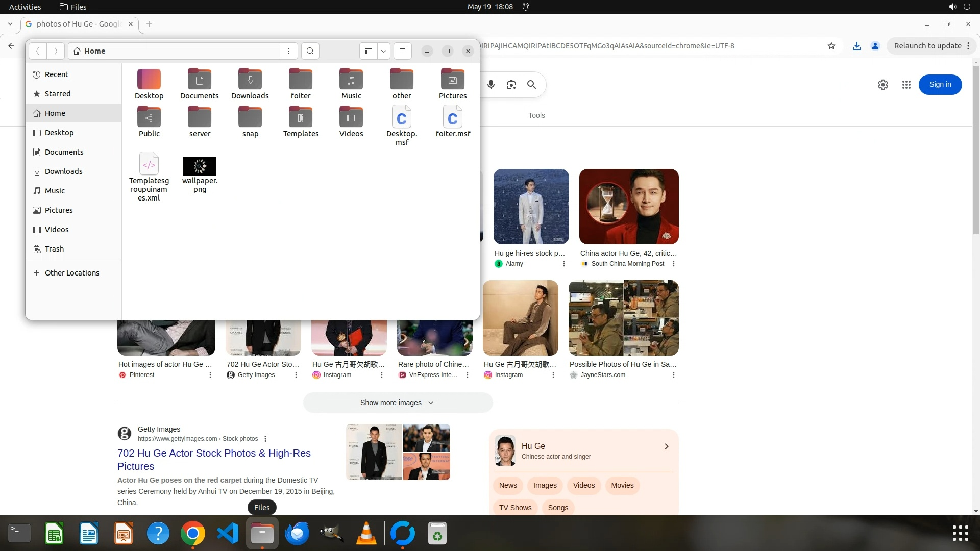Click the search icon in Files toolbar
The image size is (980, 551).
coord(310,51)
